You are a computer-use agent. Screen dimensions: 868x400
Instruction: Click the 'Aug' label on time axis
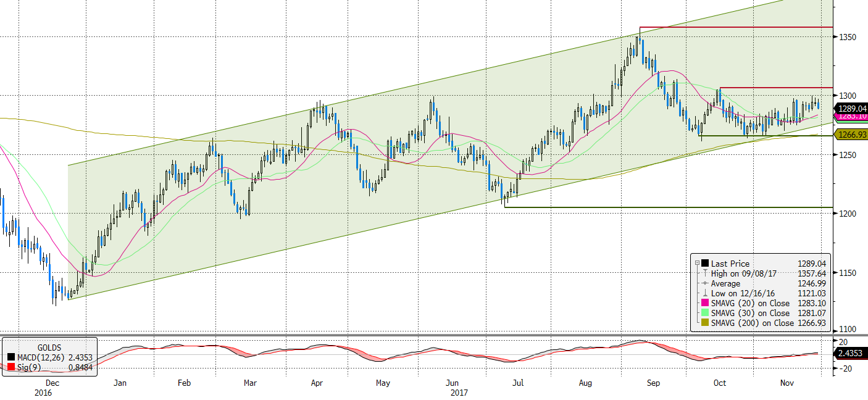pyautogui.click(x=586, y=383)
